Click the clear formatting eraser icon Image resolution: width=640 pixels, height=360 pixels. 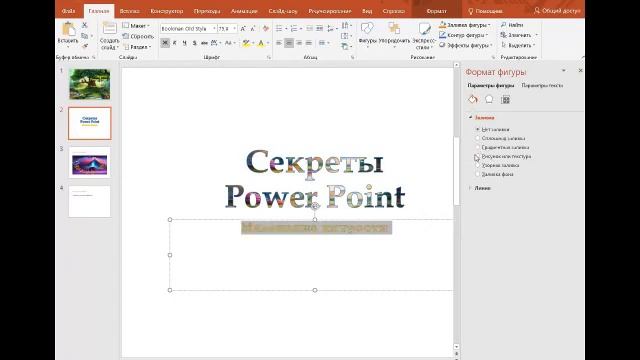[266, 29]
